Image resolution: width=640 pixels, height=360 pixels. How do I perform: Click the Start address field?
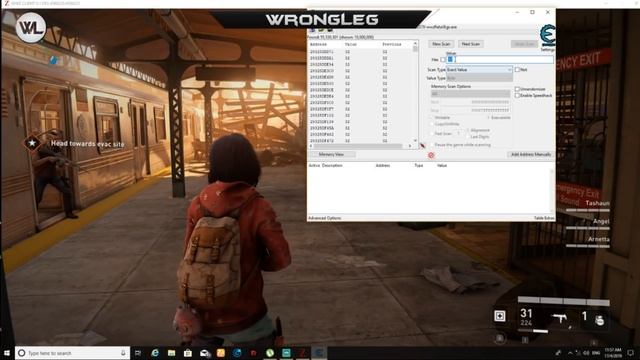point(476,102)
